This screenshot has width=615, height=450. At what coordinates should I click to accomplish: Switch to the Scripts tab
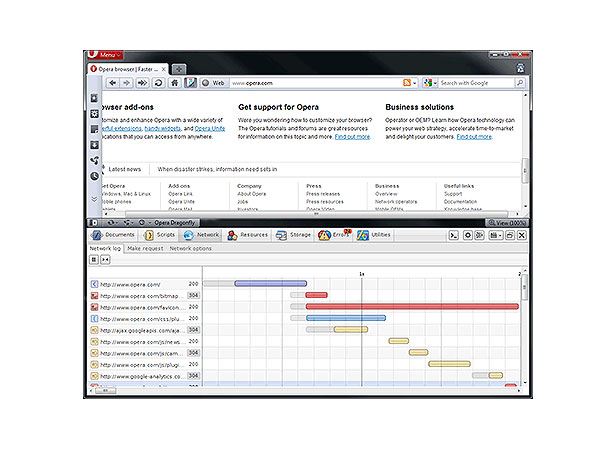160,235
